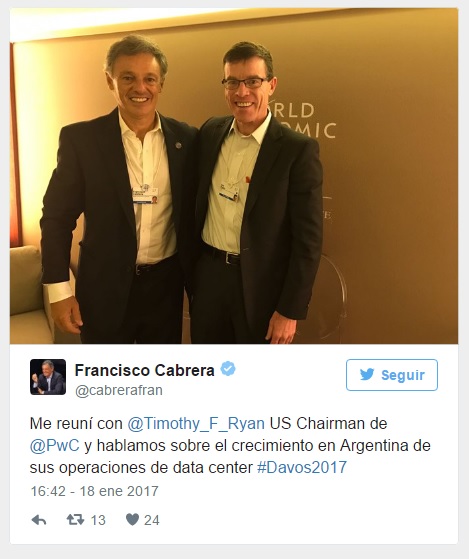Click the like count 24

[x=151, y=520]
